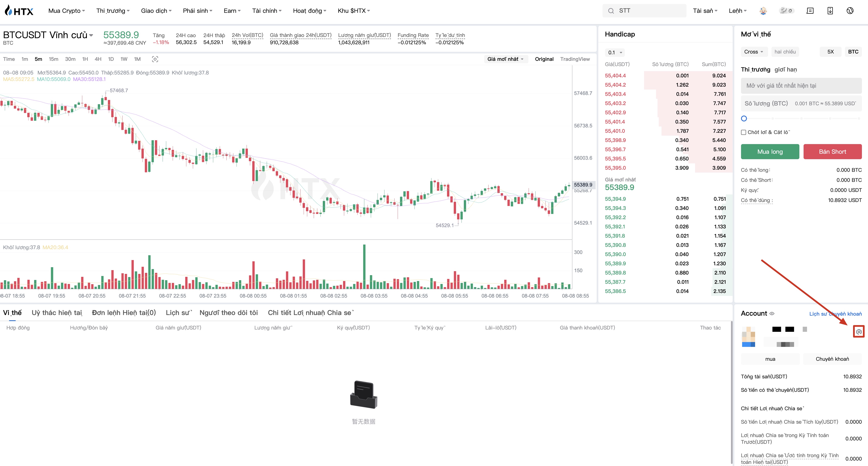Switch to the giới hạn order type
This screenshot has height=466, width=868.
[x=786, y=70]
